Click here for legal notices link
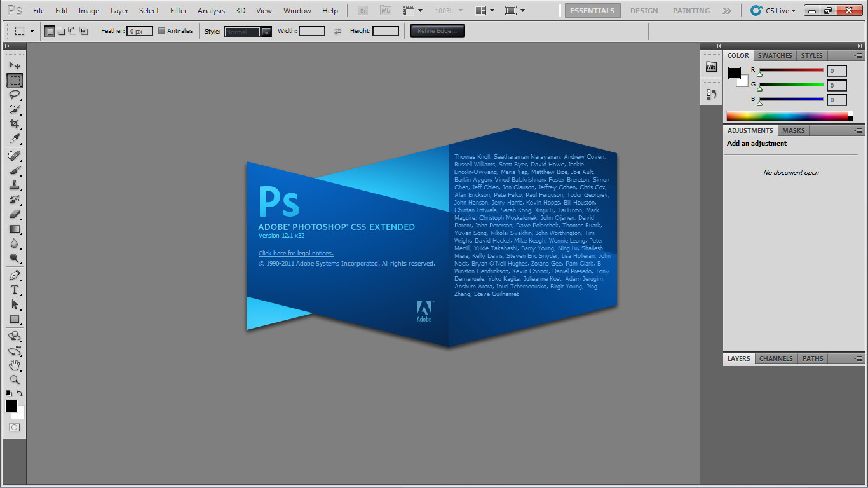The image size is (868, 488). point(295,254)
